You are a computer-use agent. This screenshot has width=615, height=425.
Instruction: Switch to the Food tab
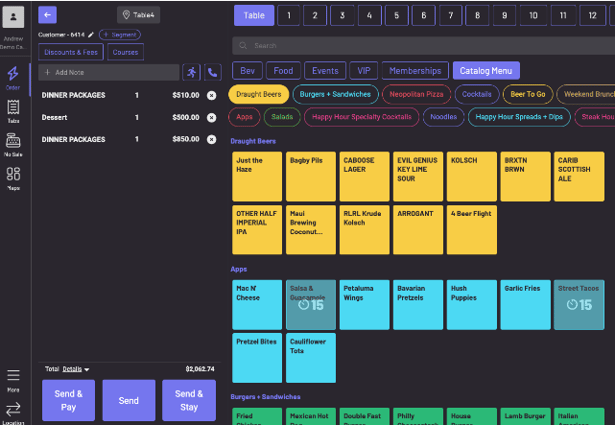click(284, 71)
